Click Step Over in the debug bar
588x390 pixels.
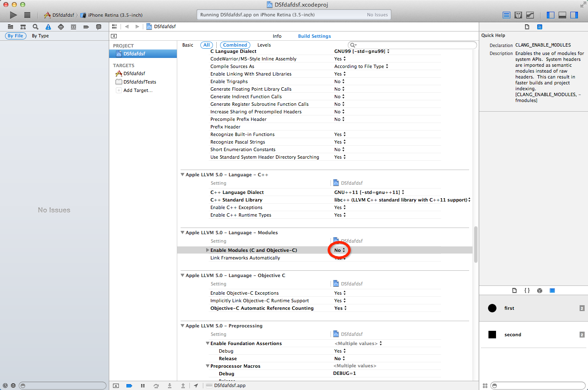click(x=156, y=385)
